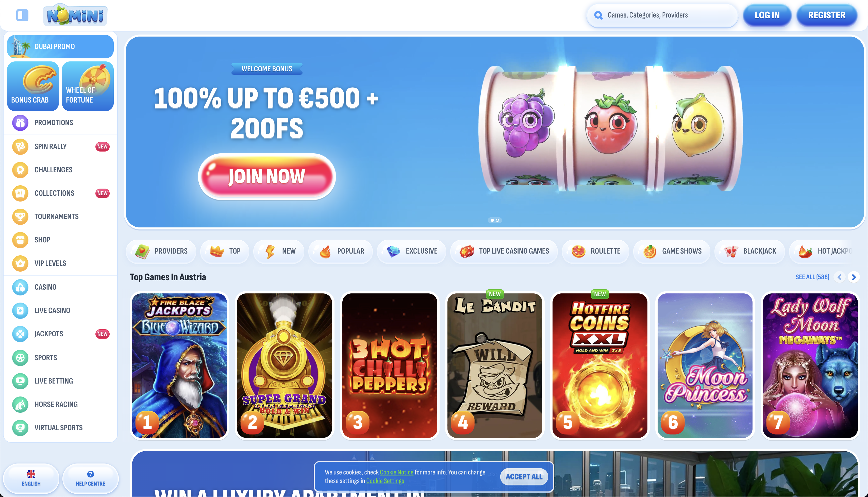Screen dimensions: 868x497
Task: Open the Moon Princess game thumbnail
Action: (x=705, y=366)
